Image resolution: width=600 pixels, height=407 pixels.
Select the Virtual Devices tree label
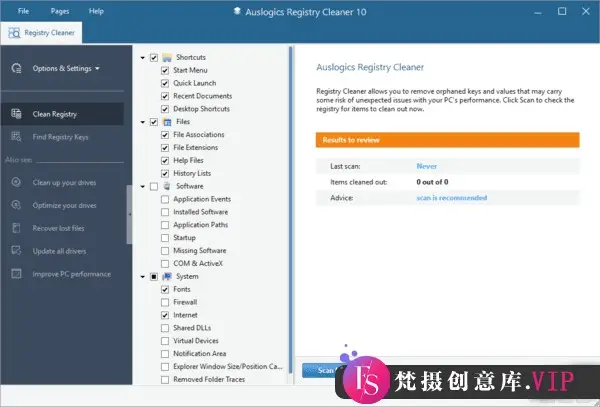196,341
